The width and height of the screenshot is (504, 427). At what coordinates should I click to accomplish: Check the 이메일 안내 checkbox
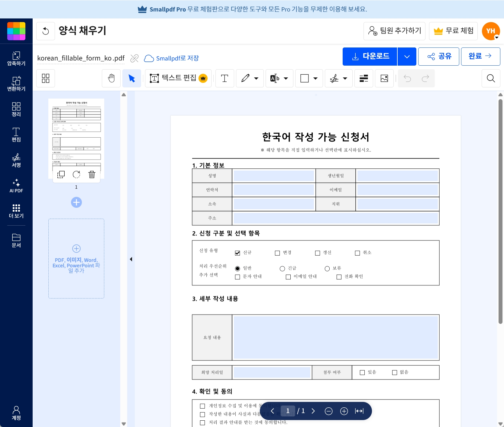[x=288, y=277]
